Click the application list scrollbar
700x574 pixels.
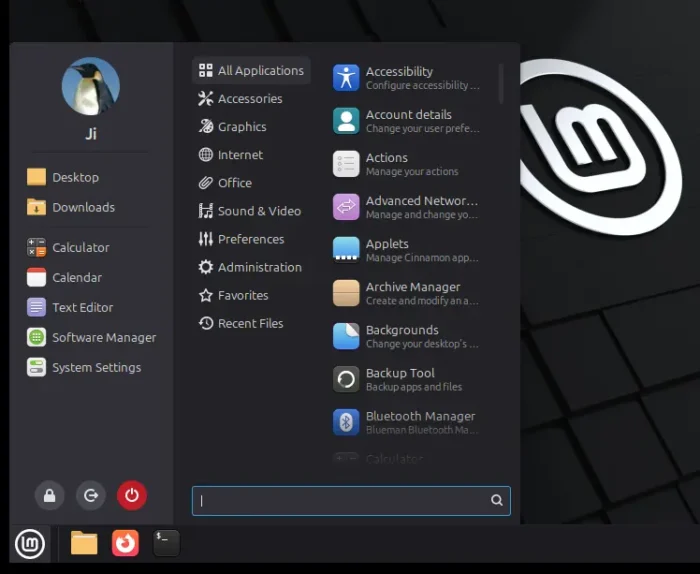click(501, 83)
